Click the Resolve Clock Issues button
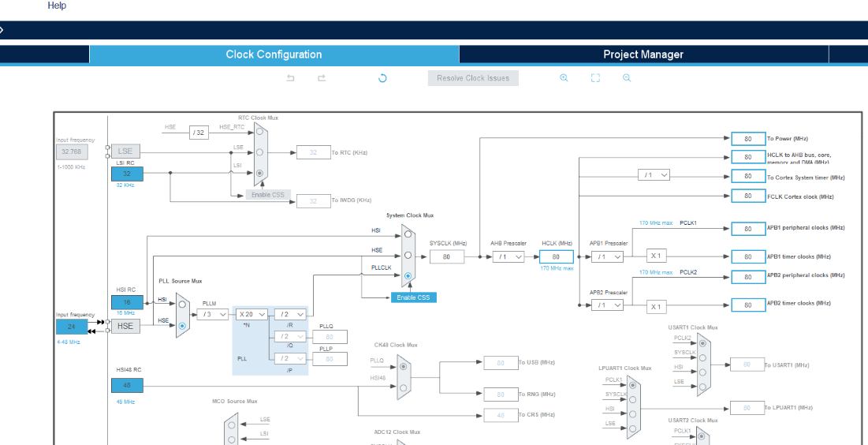 473,78
